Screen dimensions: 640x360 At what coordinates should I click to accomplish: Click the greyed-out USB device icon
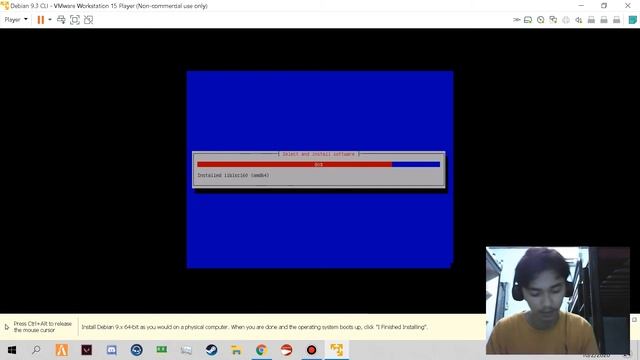566,20
